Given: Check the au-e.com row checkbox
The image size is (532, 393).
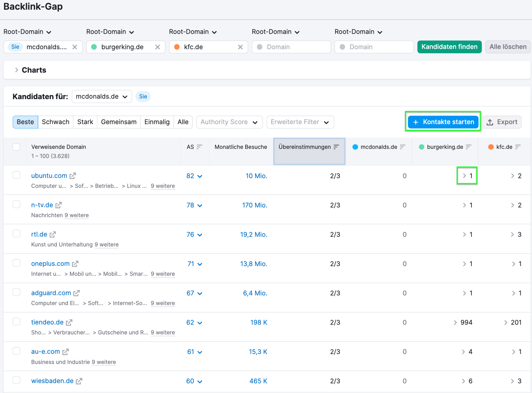Looking at the screenshot, I should [16, 351].
